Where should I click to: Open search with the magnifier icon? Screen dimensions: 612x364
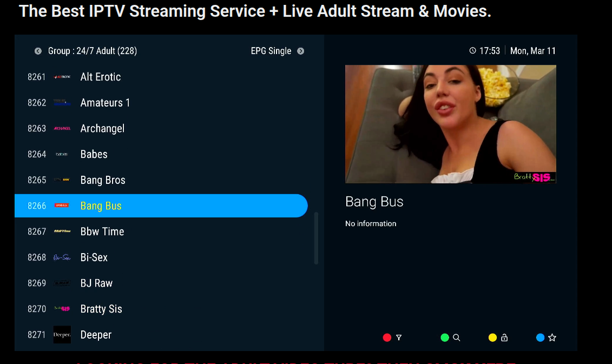coord(456,337)
